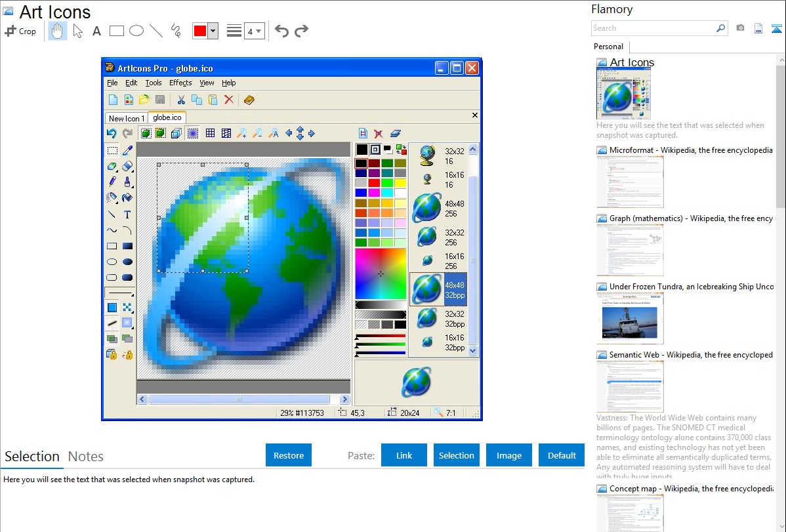Image resolution: width=786 pixels, height=532 pixels.
Task: Click the Image paste button
Action: 508,455
